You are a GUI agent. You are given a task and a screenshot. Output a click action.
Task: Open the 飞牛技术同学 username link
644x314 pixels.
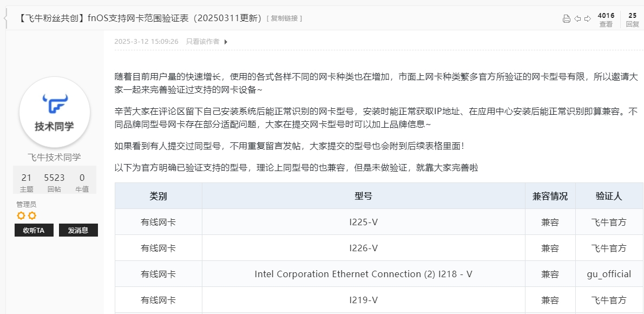[54, 158]
